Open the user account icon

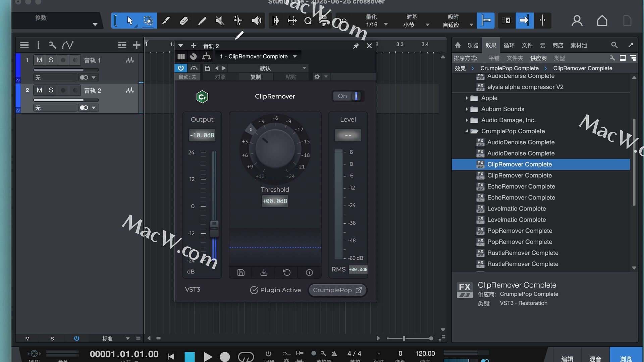pyautogui.click(x=577, y=21)
